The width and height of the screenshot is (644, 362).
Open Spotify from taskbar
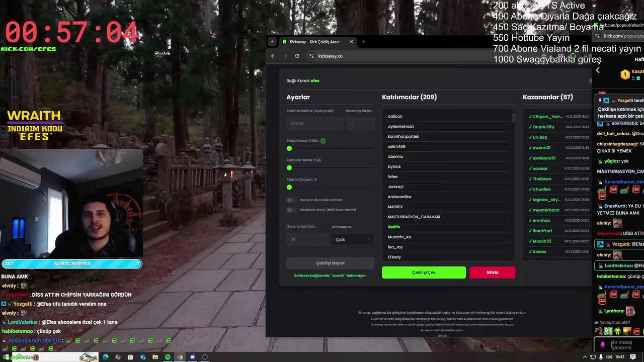[x=168, y=357]
